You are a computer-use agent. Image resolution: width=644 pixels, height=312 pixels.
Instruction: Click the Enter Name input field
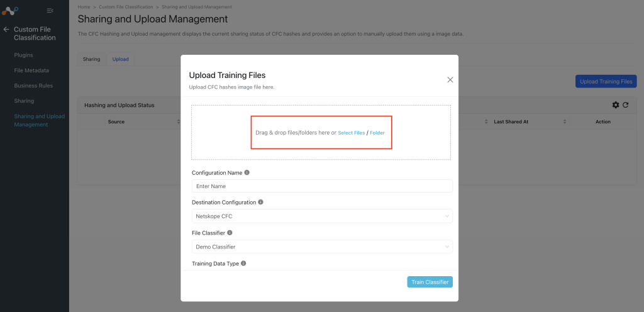click(x=322, y=186)
